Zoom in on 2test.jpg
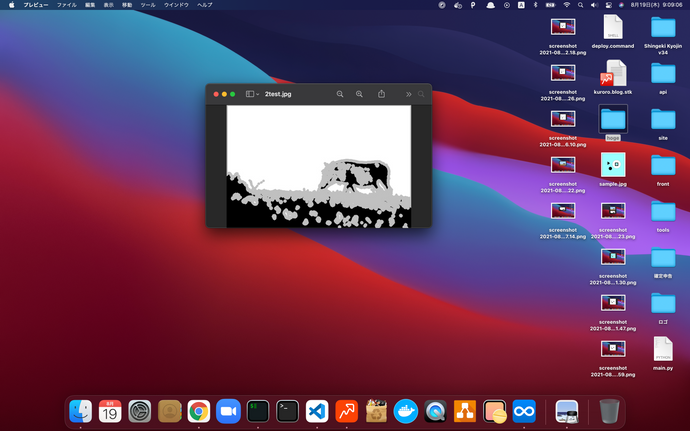The width and height of the screenshot is (690, 431). [x=359, y=94]
